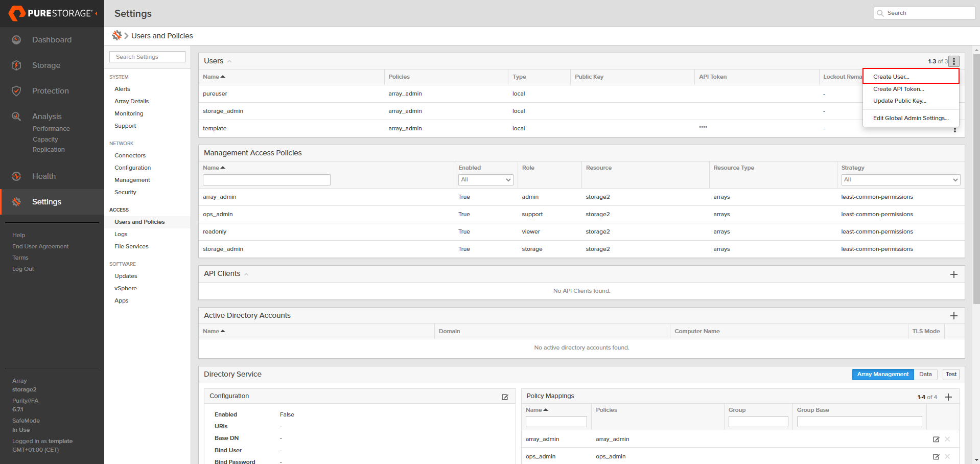This screenshot has height=464, width=980.
Task: Open template user row three-dot menu
Action: tap(954, 130)
